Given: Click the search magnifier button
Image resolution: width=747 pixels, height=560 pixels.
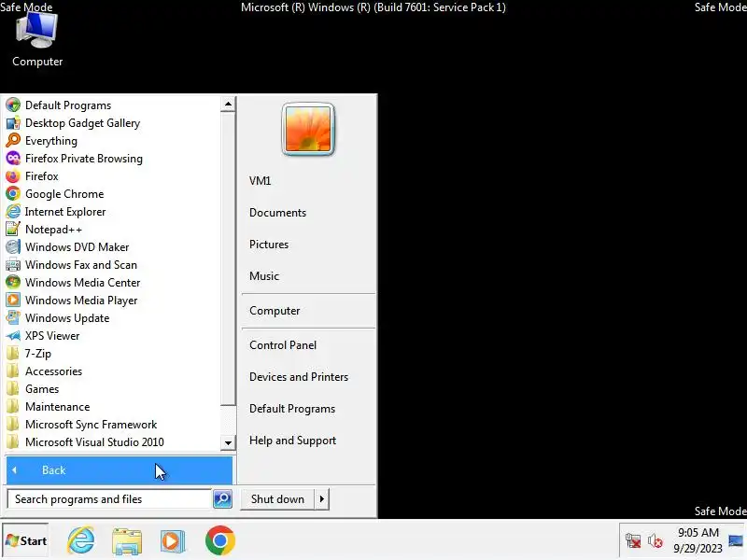Looking at the screenshot, I should pos(222,499).
